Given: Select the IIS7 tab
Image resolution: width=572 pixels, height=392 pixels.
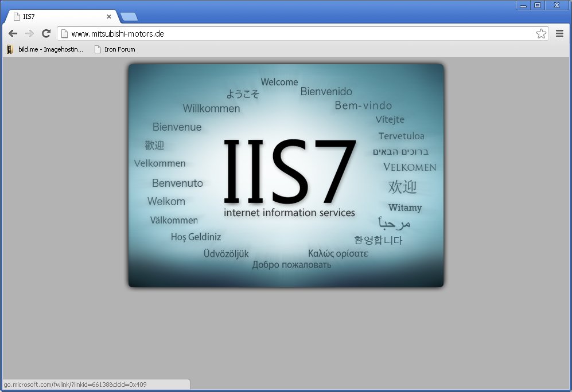Looking at the screenshot, I should point(57,17).
